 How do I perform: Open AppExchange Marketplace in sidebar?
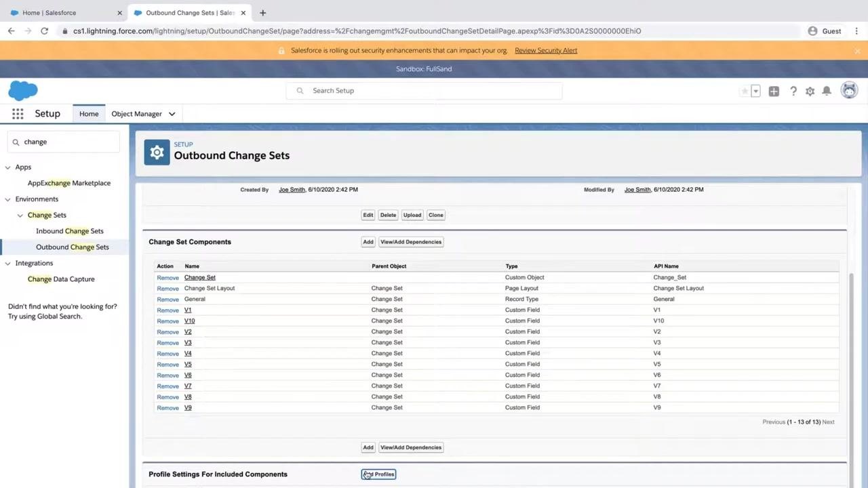[68, 183]
